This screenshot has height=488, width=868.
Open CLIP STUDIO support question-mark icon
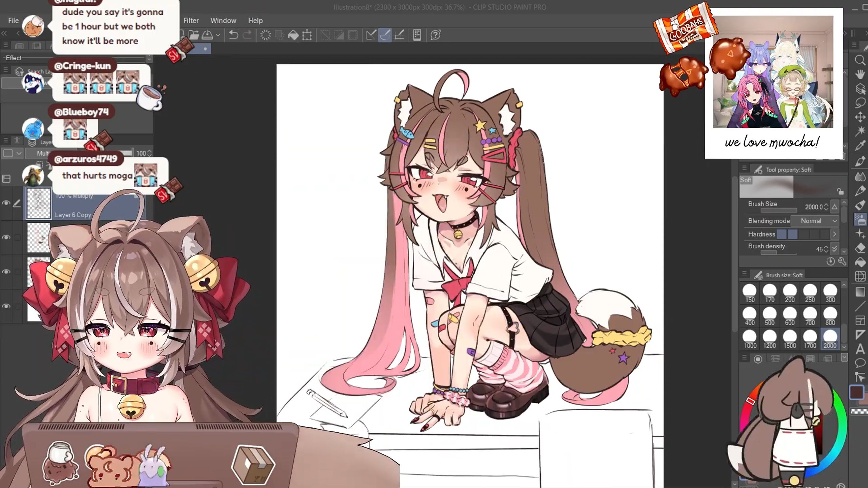(436, 35)
